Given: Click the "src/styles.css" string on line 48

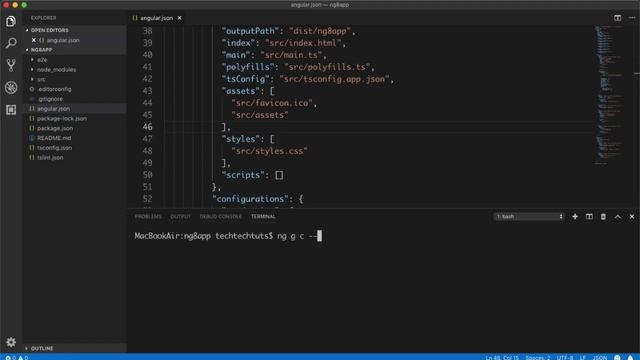Looking at the screenshot, I should pos(269,151).
